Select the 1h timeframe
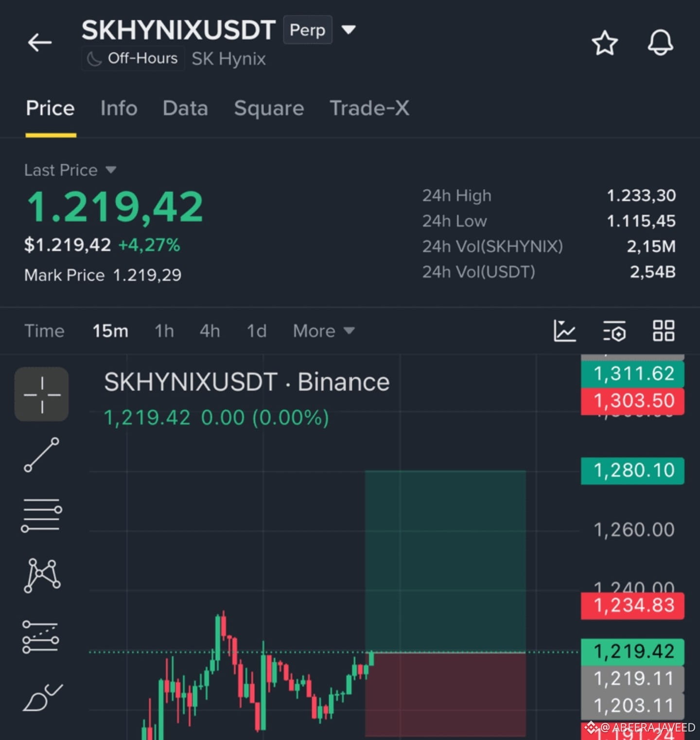The image size is (700, 740). [x=164, y=331]
